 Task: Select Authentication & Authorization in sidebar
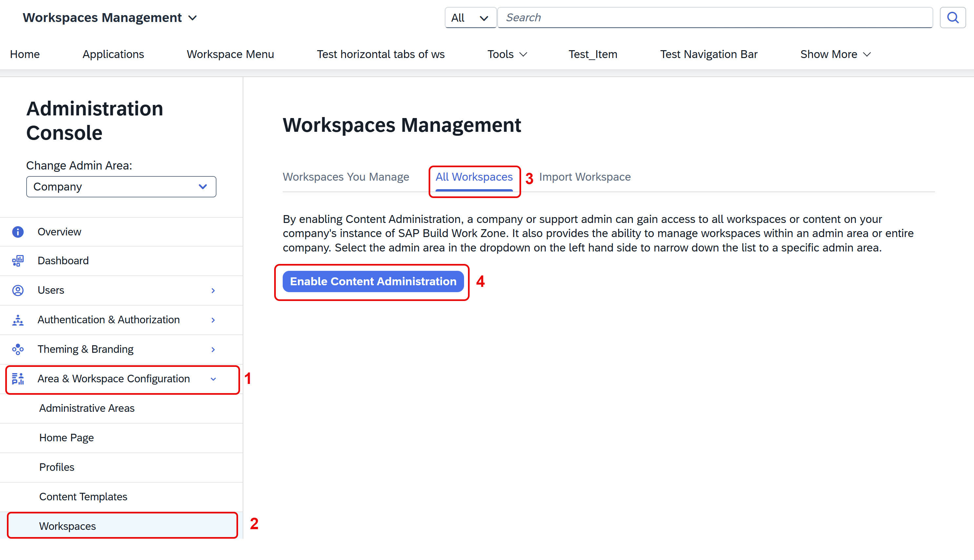point(121,320)
